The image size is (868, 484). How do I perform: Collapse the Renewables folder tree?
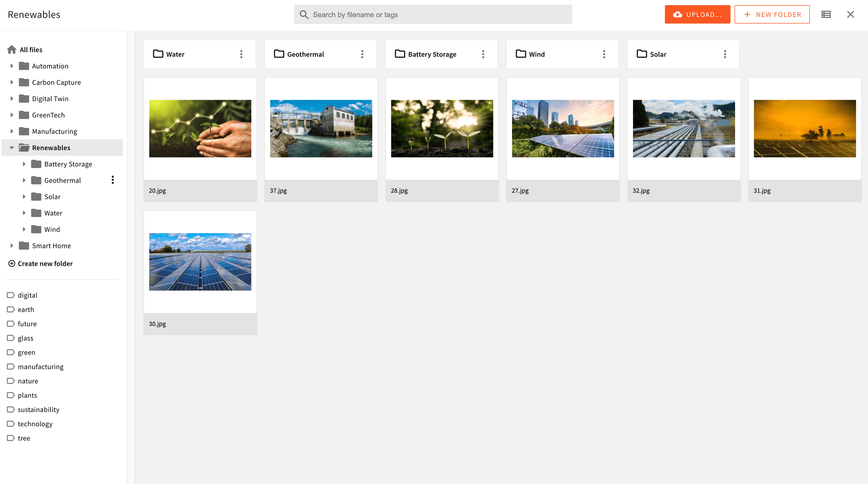12,148
